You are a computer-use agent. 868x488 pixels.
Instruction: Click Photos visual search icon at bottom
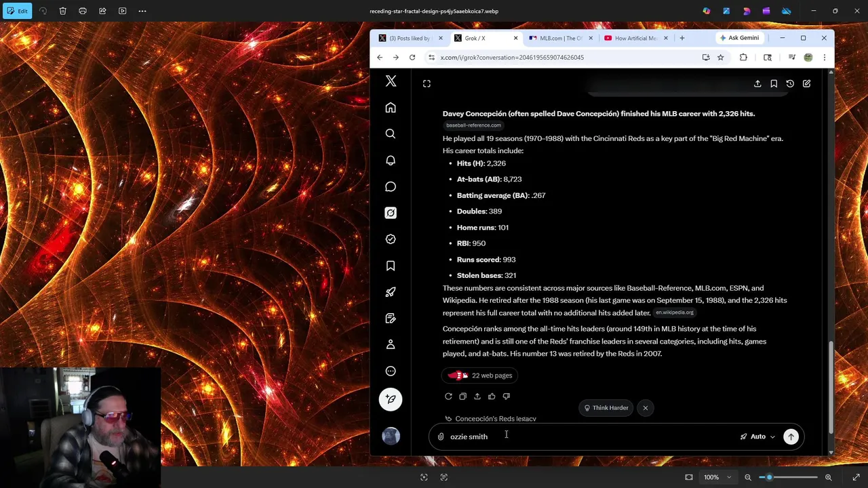tap(424, 477)
